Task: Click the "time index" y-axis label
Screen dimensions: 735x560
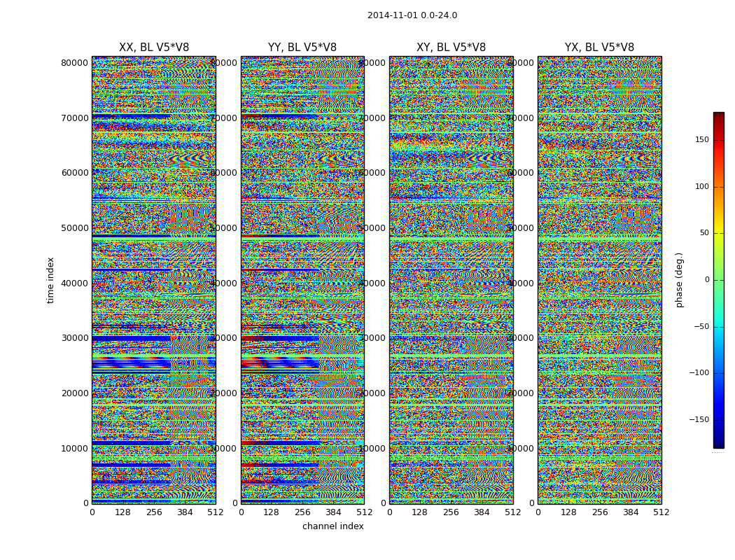Action: tap(50, 280)
